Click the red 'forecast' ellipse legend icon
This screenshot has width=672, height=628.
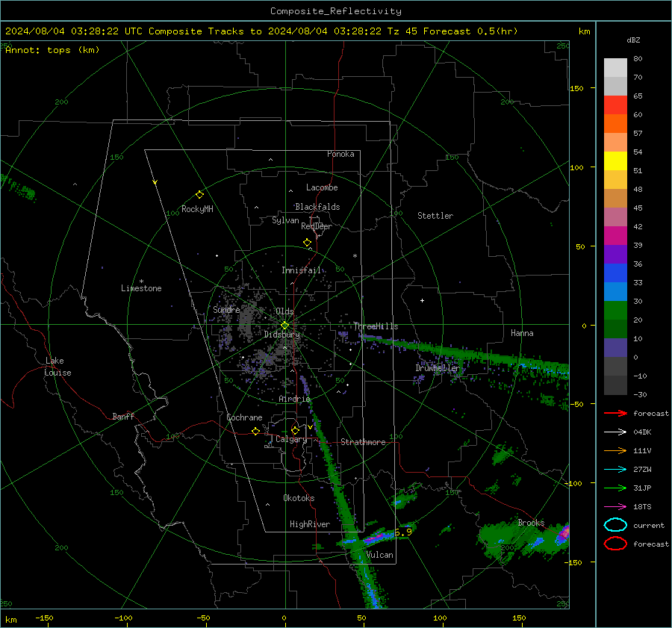(615, 544)
